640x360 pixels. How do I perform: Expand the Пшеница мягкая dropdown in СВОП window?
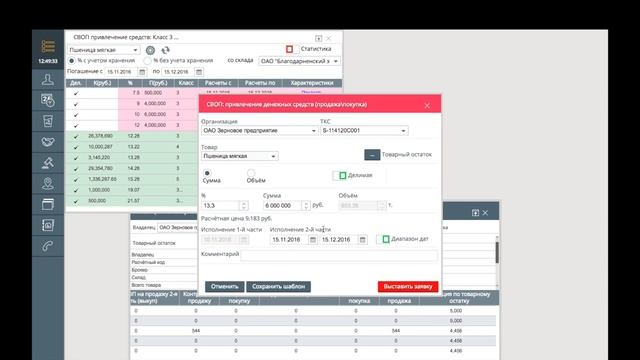point(135,50)
